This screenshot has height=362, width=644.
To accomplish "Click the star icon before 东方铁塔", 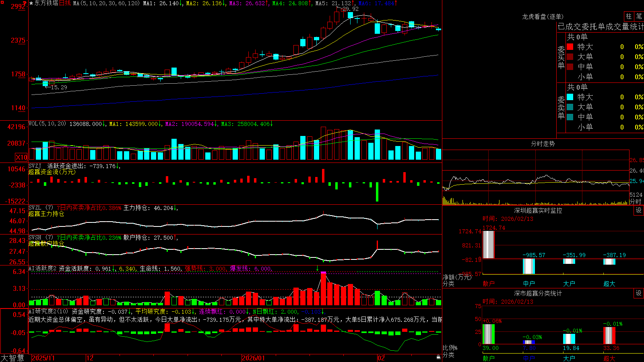I will coord(31,3).
